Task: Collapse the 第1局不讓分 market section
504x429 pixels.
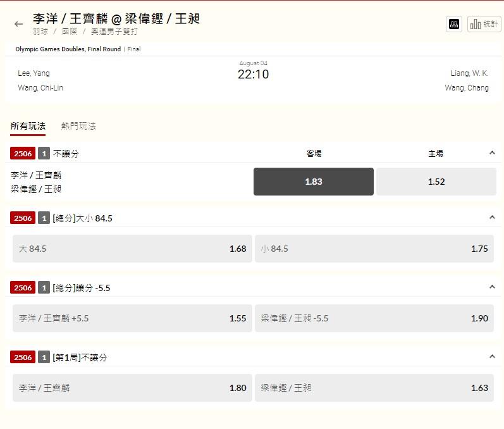Action: (x=492, y=356)
